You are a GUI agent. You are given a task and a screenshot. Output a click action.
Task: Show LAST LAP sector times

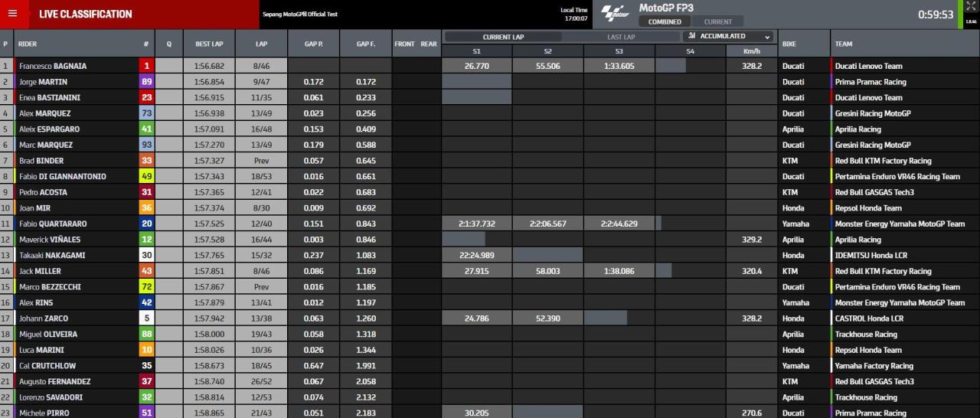[621, 36]
